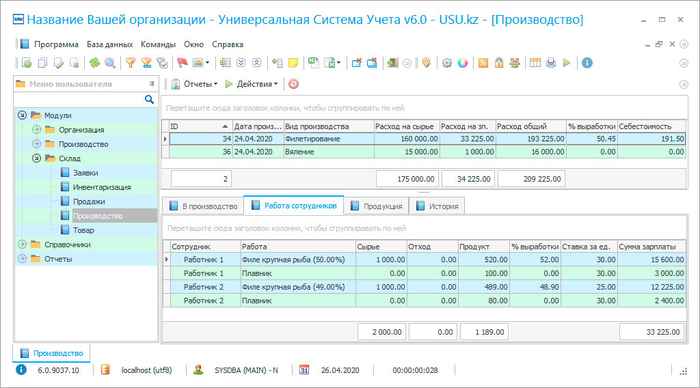Switch to the История tab

coord(438,206)
